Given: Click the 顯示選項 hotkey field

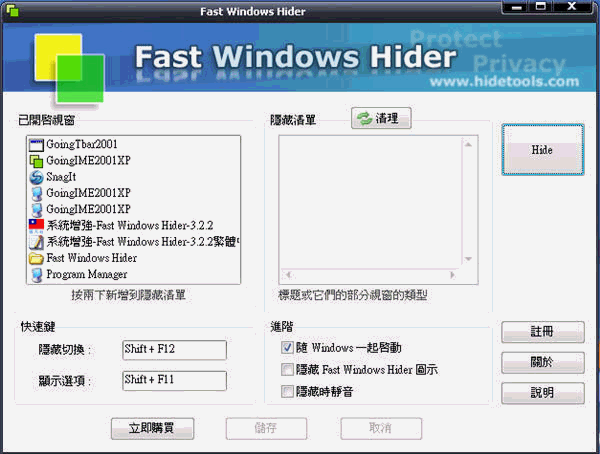Looking at the screenshot, I should pos(173,380).
